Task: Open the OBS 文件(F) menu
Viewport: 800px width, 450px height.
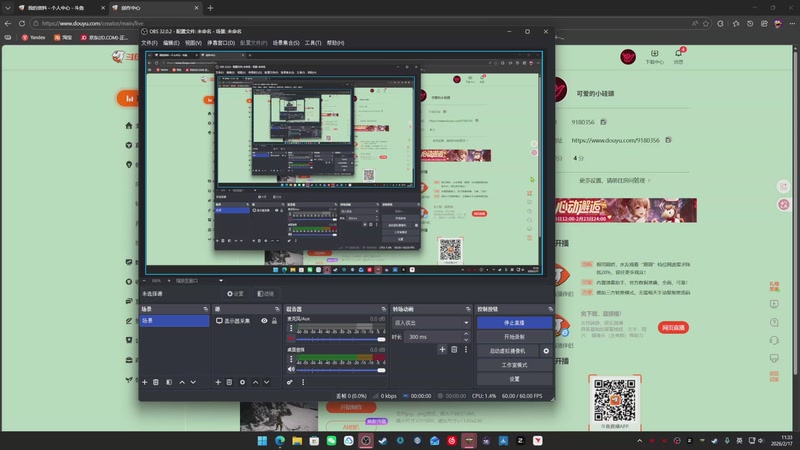Action: point(149,43)
